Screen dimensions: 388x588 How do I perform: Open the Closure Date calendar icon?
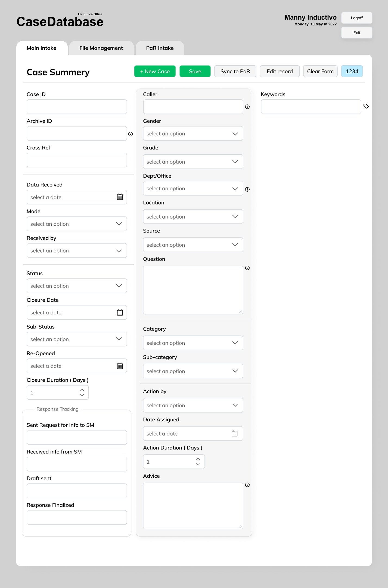tap(120, 312)
